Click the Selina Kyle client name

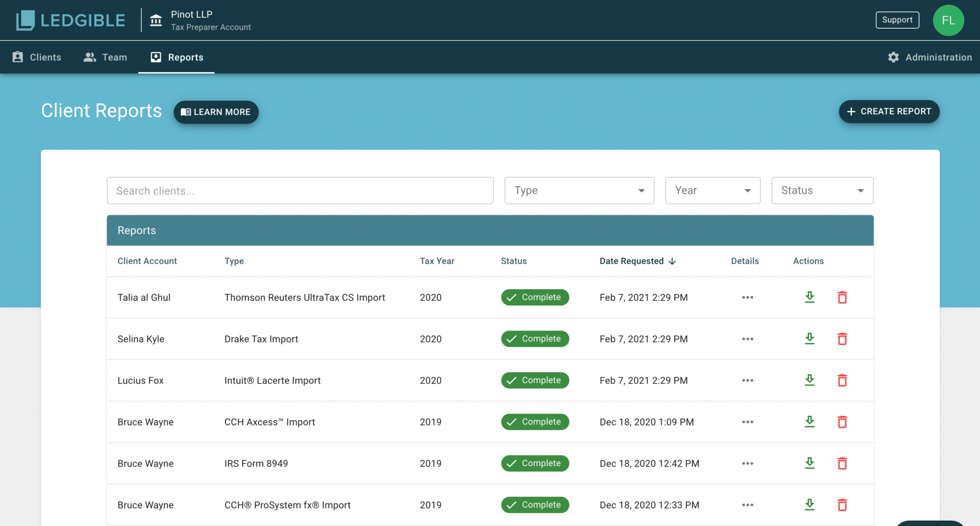[141, 339]
